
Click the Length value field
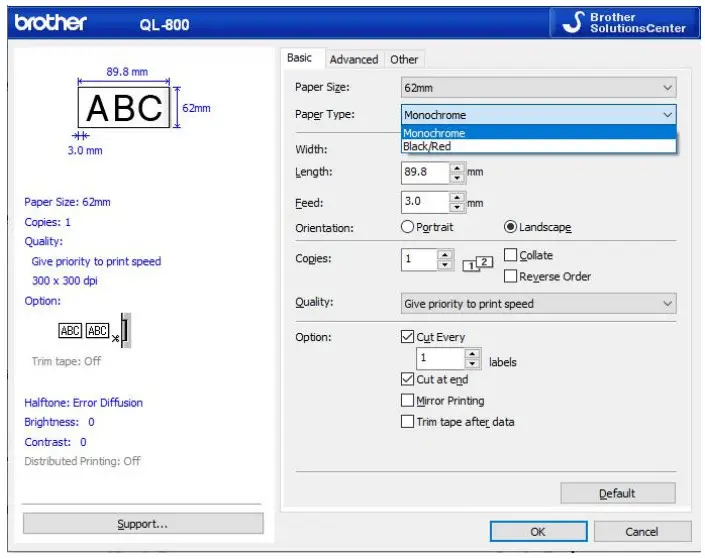point(425,172)
